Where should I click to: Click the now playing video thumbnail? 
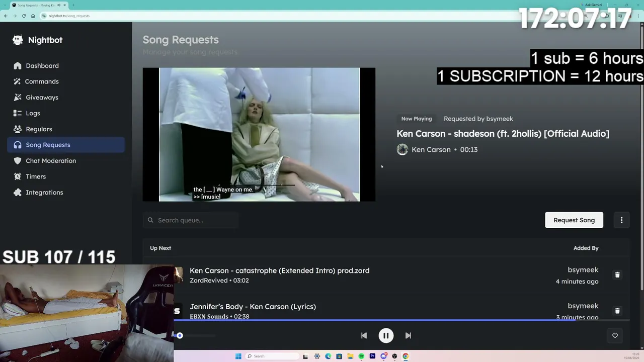(x=259, y=134)
